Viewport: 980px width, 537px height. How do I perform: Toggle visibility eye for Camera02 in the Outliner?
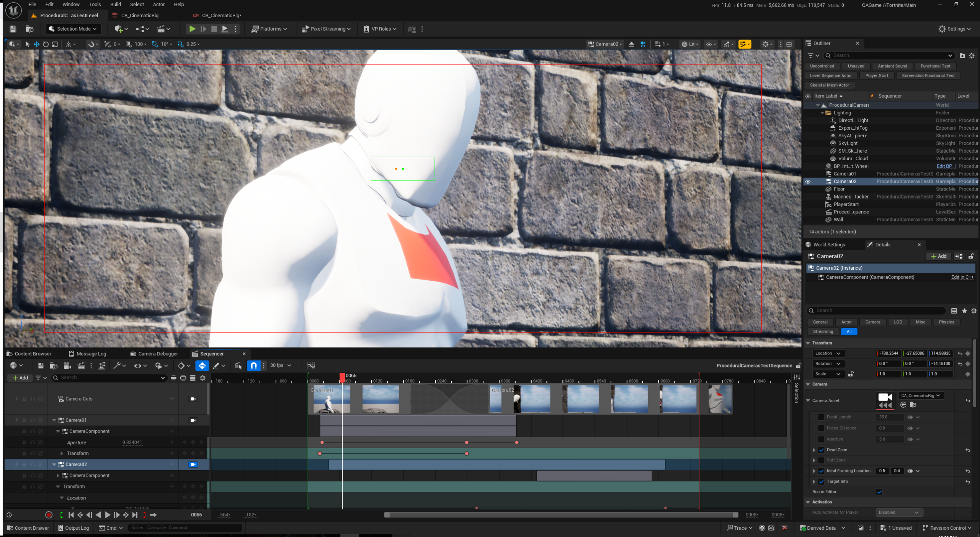pos(808,182)
